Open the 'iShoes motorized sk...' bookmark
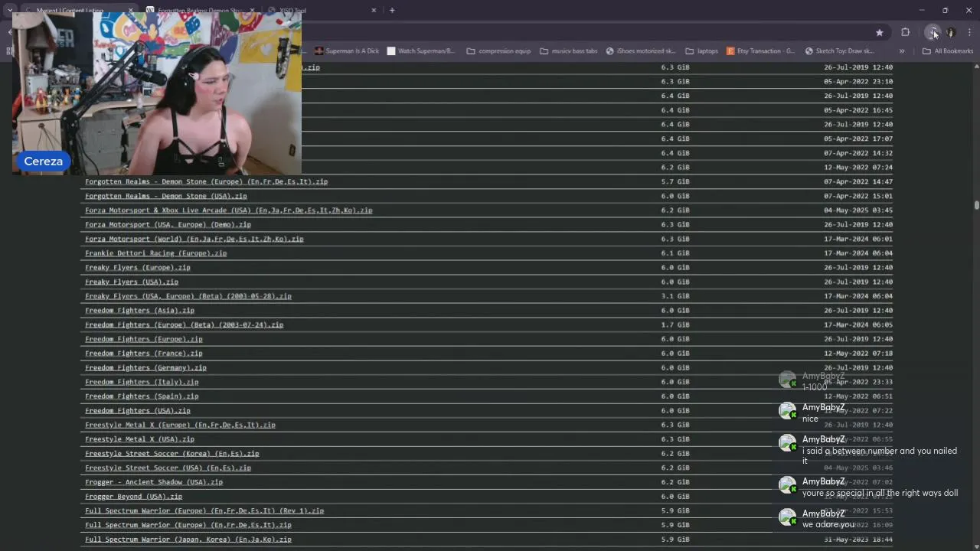980x551 pixels. point(641,51)
